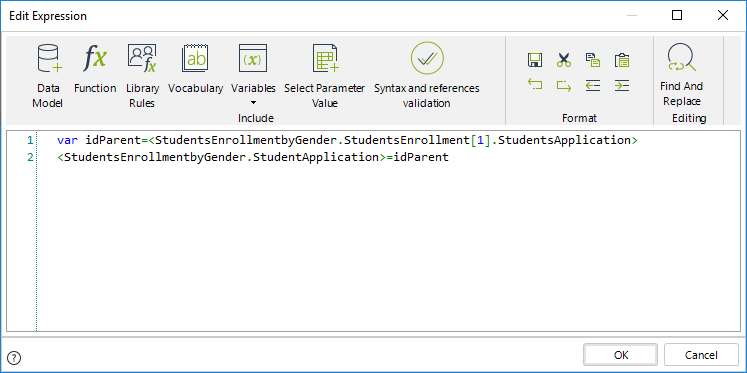Image resolution: width=747 pixels, height=373 pixels.
Task: Click the 'var' keyword in line 1
Action: (68, 140)
